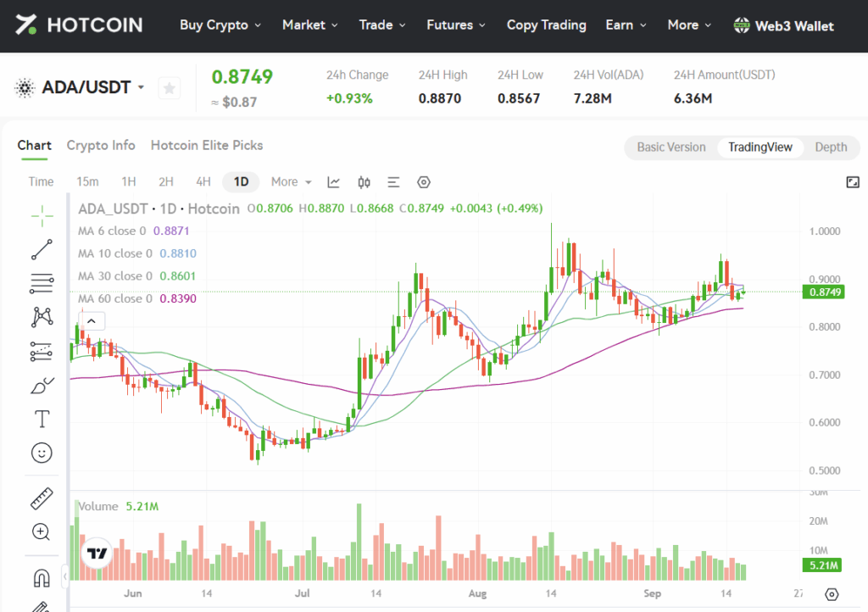Select the MA 6 close indicator legend

pos(133,231)
